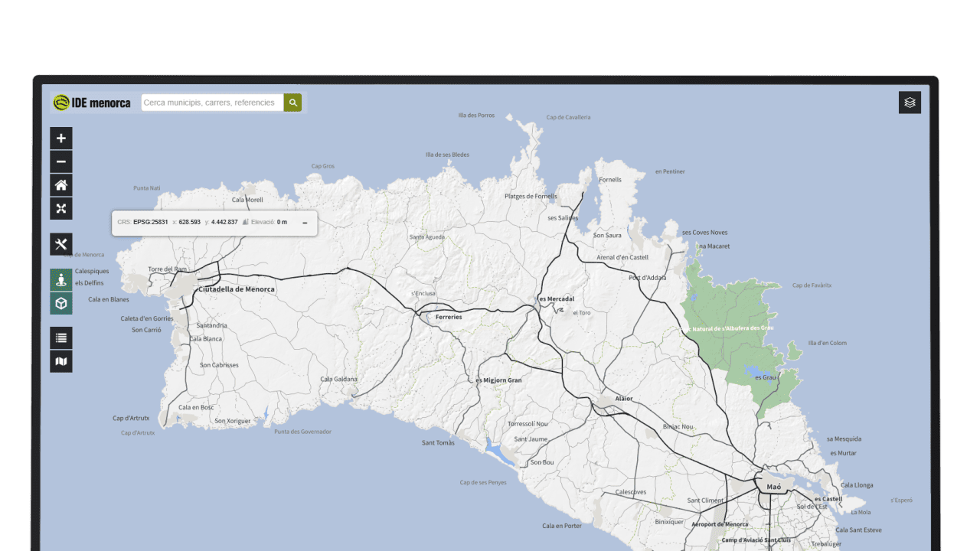Viewport: 980px width, 551px height.
Task: Zoom in with the plus button
Action: pyautogui.click(x=61, y=139)
